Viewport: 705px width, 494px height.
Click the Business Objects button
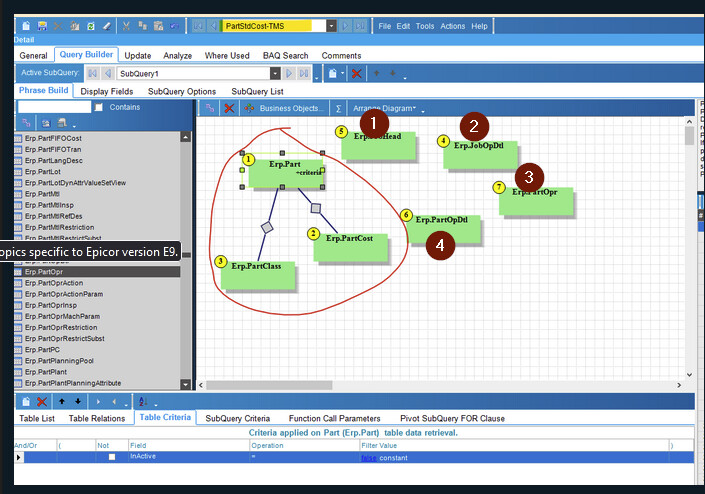pyautogui.click(x=284, y=108)
